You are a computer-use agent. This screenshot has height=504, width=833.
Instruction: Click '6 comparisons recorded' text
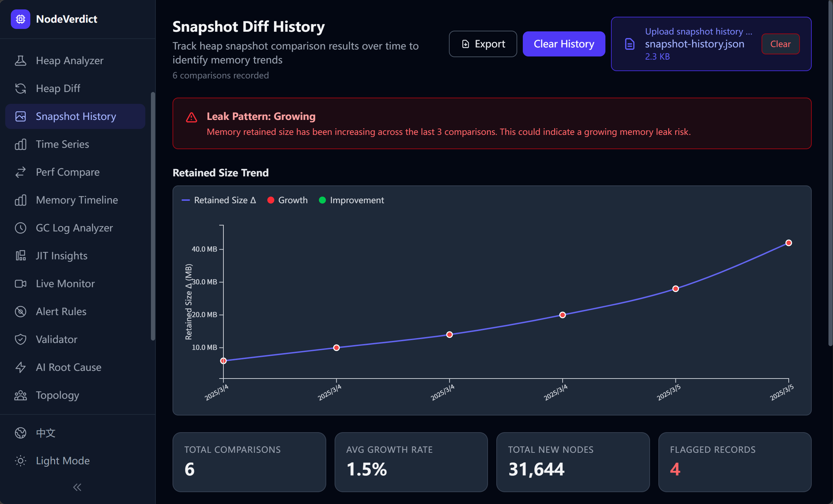(x=221, y=75)
